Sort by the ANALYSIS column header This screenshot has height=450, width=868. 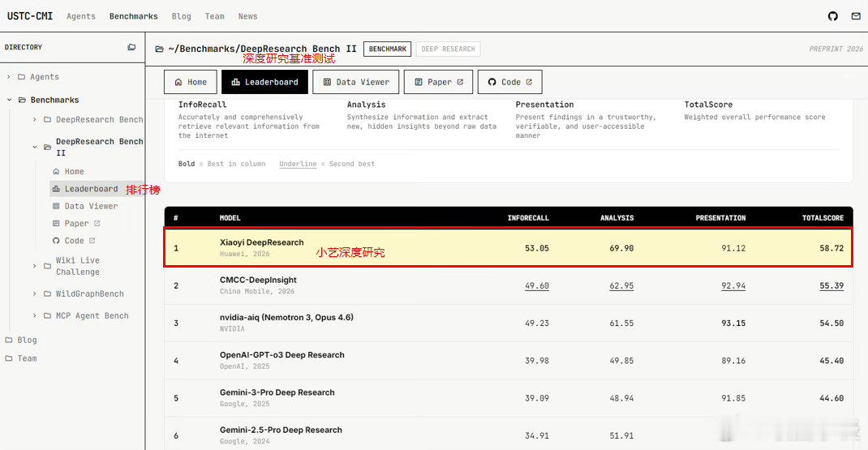pos(617,218)
